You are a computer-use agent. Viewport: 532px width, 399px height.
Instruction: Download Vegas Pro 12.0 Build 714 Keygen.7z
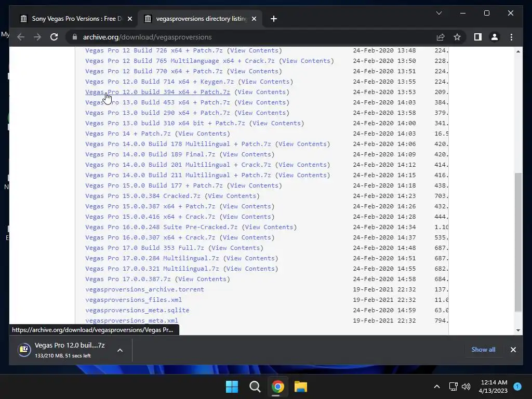pos(159,82)
